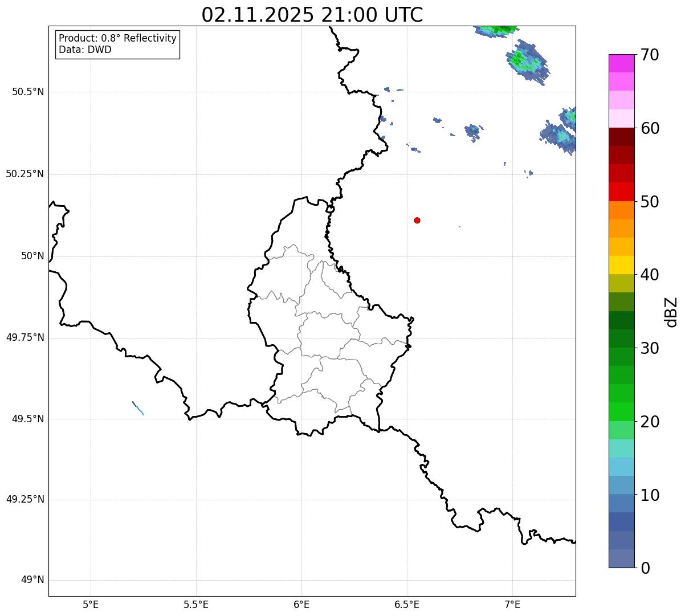Pick the magenta swatch atop the colorbar
This screenshot has width=685, height=616.
(x=621, y=63)
